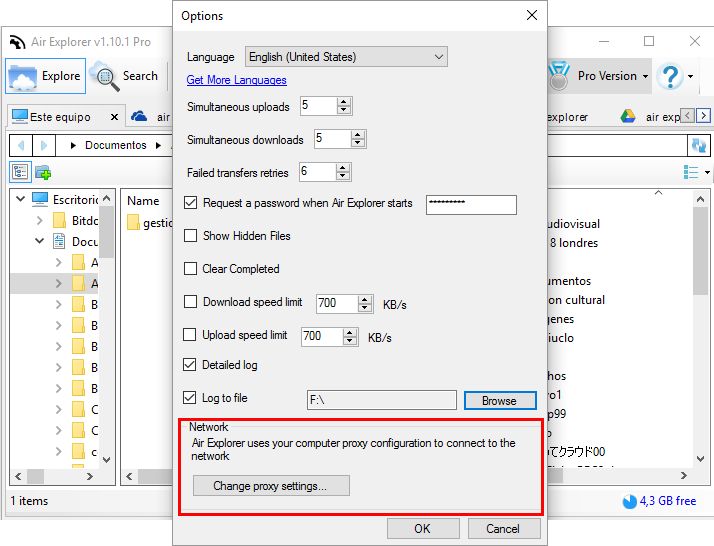
Task: Select the gestic folder in file list
Action: click(x=150, y=223)
